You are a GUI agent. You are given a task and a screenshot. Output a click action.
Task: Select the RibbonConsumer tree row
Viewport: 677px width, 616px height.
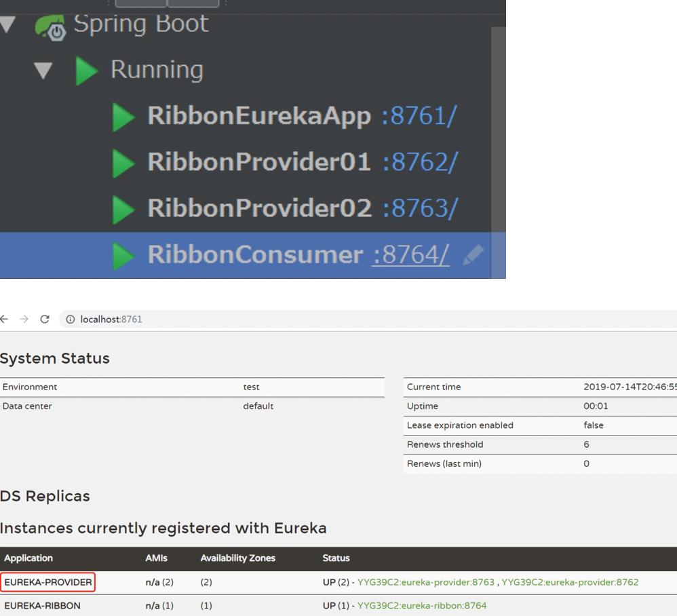(x=252, y=256)
